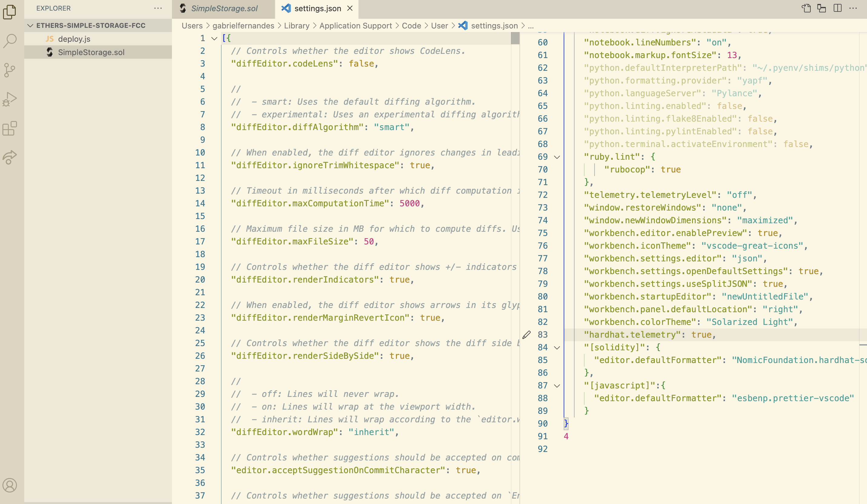867x504 pixels.
Task: Fold the [javascript] block at line 87
Action: click(557, 385)
